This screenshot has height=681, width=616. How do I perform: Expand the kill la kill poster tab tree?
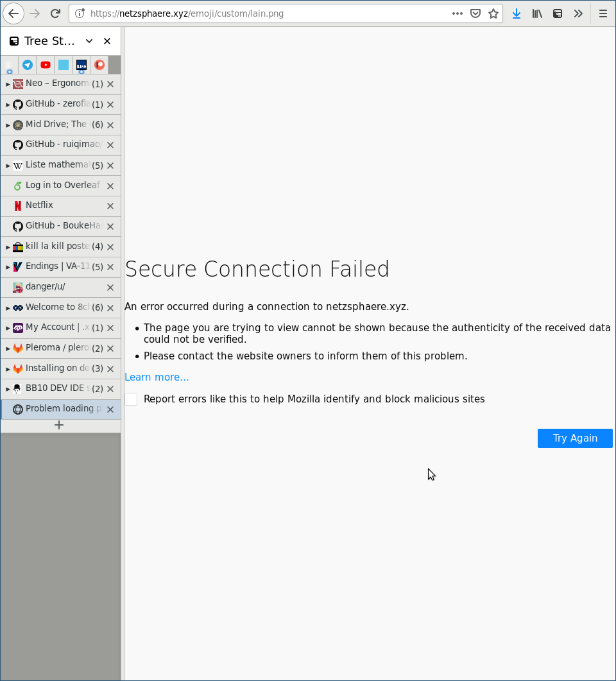coord(8,247)
